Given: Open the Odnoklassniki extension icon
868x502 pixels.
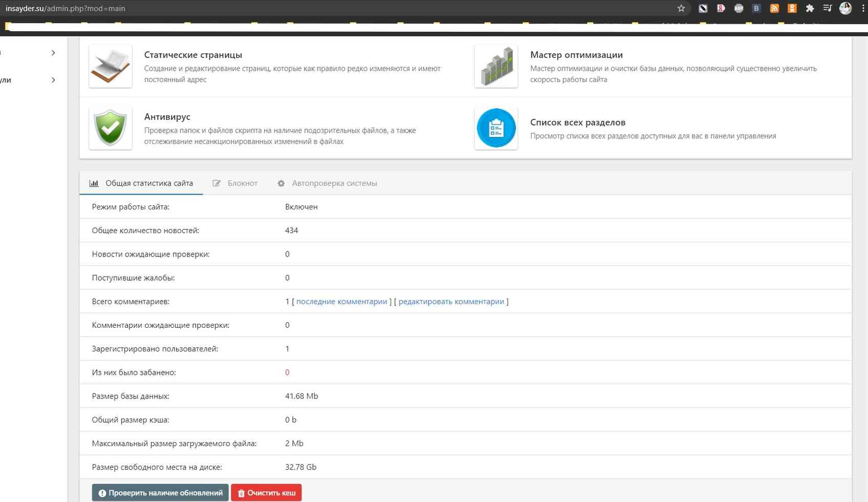Looking at the screenshot, I should pos(792,8).
